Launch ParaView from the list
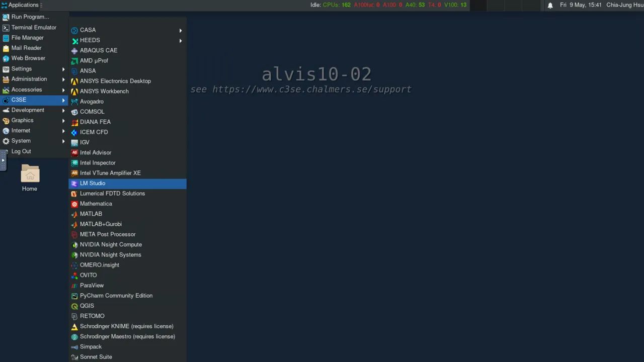The image size is (644, 362). click(x=127, y=286)
